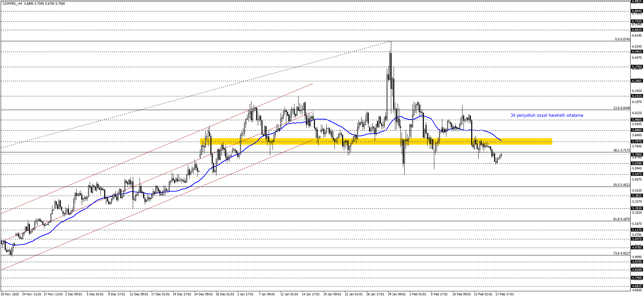This screenshot has width=644, height=298.
Task: Select the 29 Jan 09:01 time label
Action: pos(397,294)
